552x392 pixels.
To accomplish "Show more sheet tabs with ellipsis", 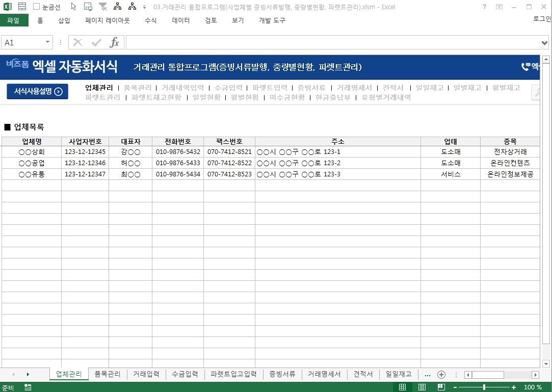I will [x=427, y=375].
